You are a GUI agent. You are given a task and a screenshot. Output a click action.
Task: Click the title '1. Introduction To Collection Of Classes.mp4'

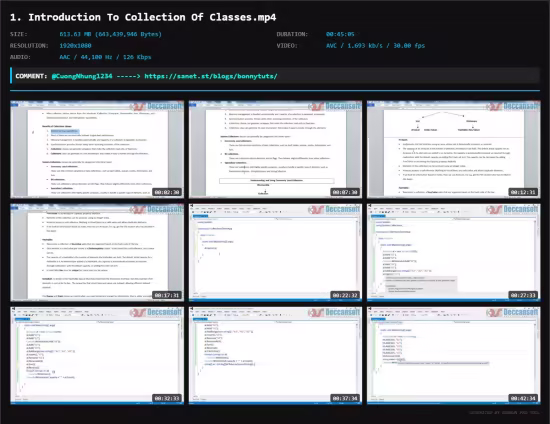[x=143, y=17]
